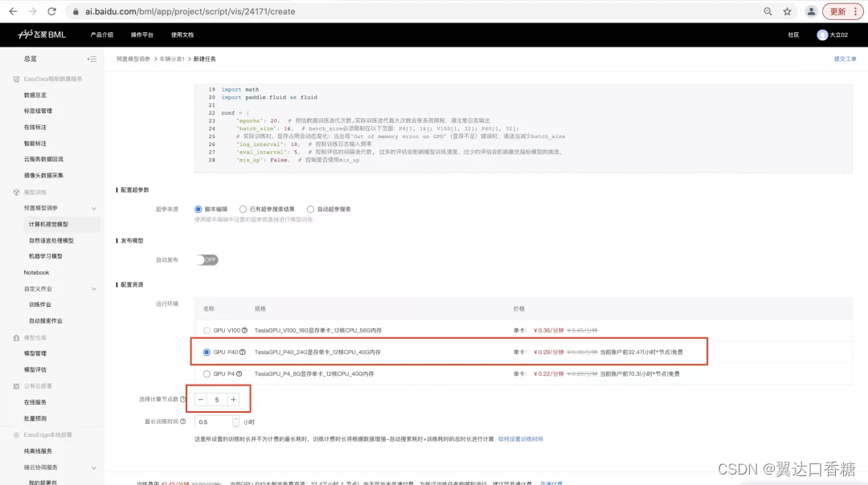This screenshot has height=485, width=868.
Task: Open 在线服务 in the sidebar
Action: coord(35,402)
